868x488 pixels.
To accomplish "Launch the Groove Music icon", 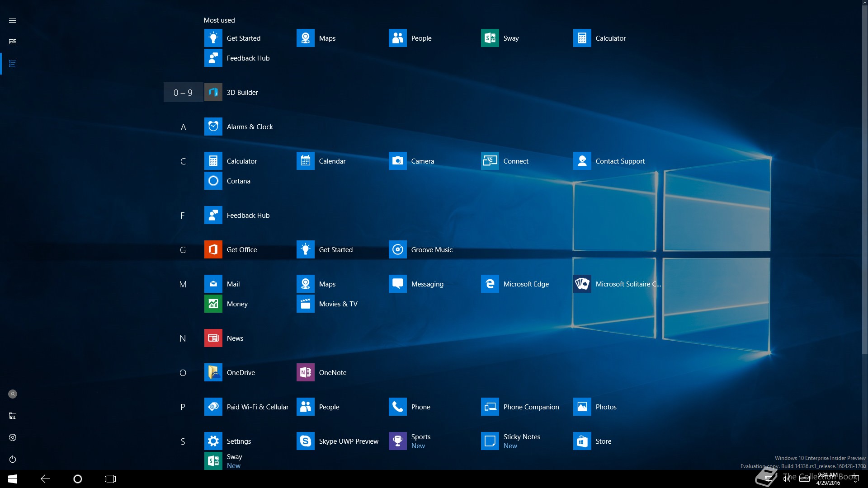I will 397,249.
